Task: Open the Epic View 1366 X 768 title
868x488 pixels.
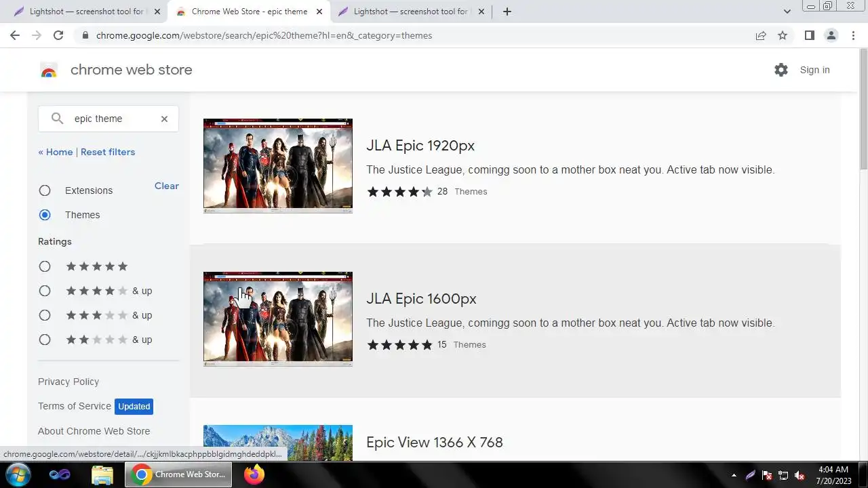Action: pyautogui.click(x=435, y=443)
